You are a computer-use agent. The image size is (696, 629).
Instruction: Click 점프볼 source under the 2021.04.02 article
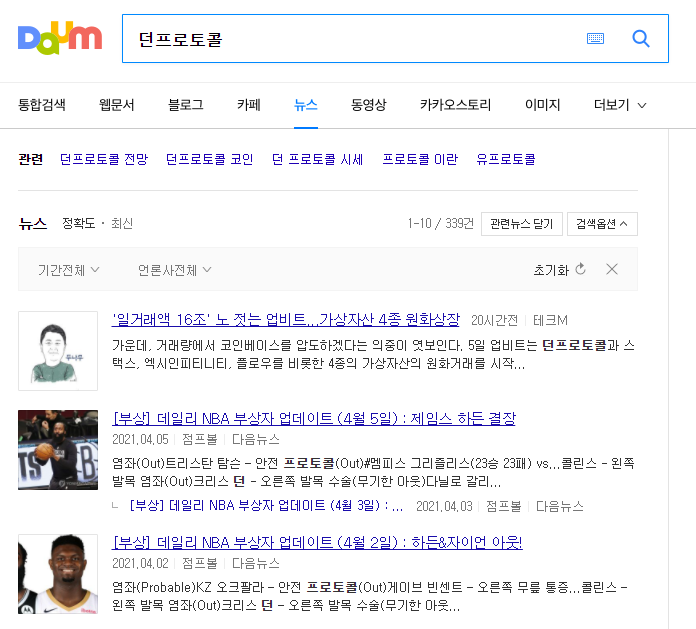click(x=200, y=563)
